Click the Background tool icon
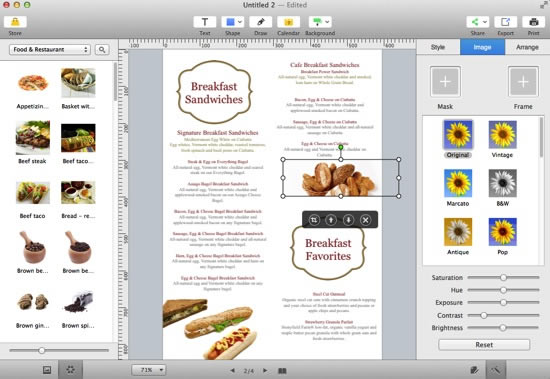Screen dimensions: 550x379 coord(317,22)
